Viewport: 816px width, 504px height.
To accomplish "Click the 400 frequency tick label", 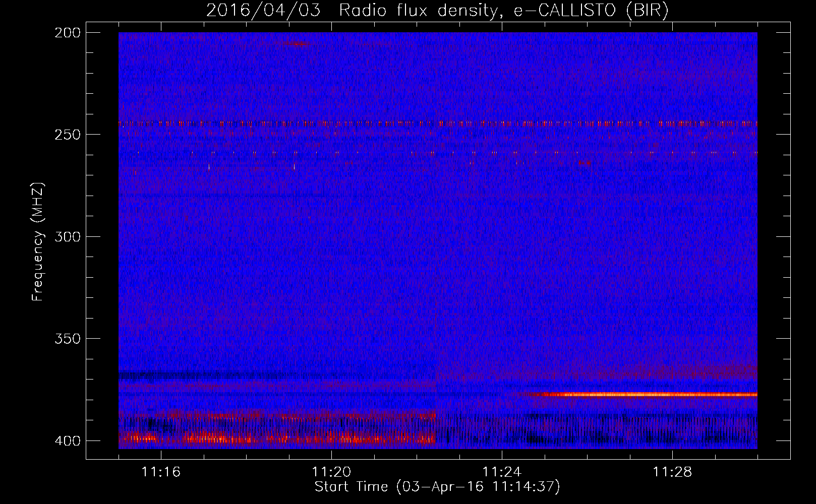I will click(67, 440).
